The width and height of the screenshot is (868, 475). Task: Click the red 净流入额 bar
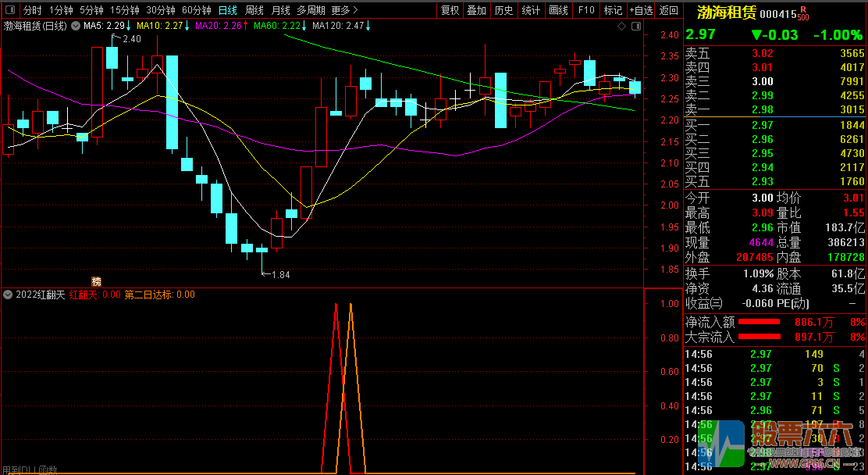pyautogui.click(x=759, y=322)
